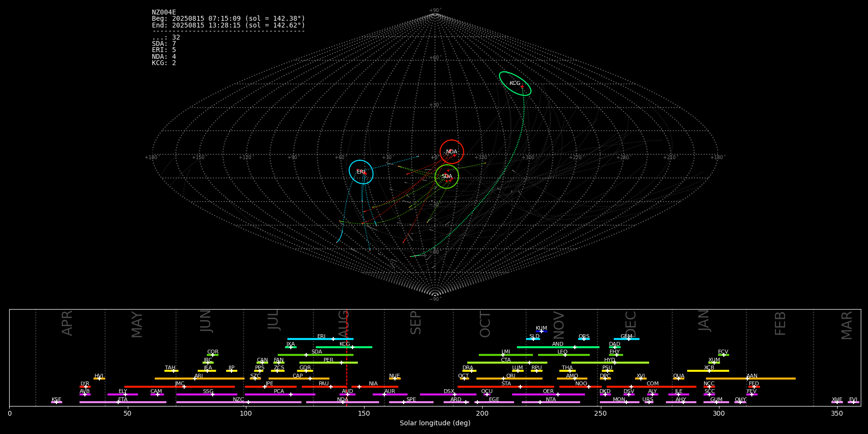Click the cyan ERI bar in timeline
Image resolution: width=868 pixels, height=434 pixels.
(x=320, y=339)
